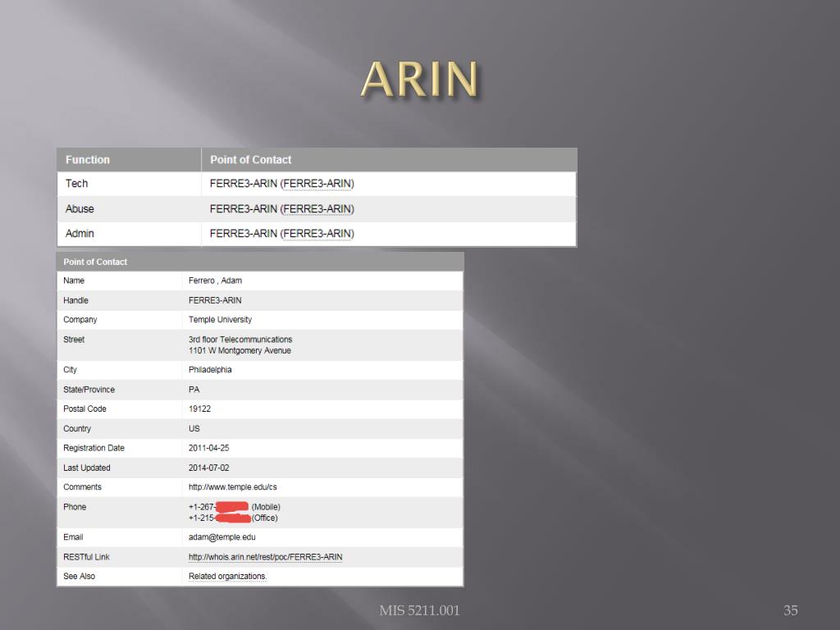Click the slide number 35
Viewport: 840px width, 630px height.
click(791, 610)
